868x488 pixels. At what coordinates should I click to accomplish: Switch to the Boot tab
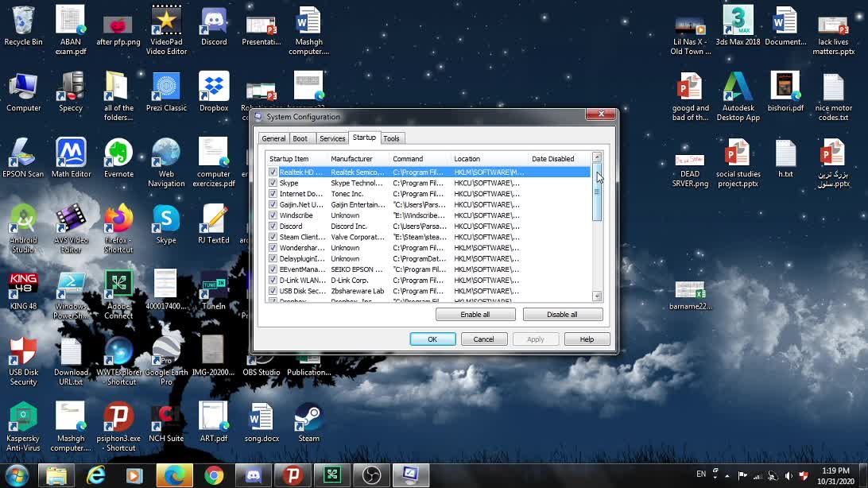300,138
